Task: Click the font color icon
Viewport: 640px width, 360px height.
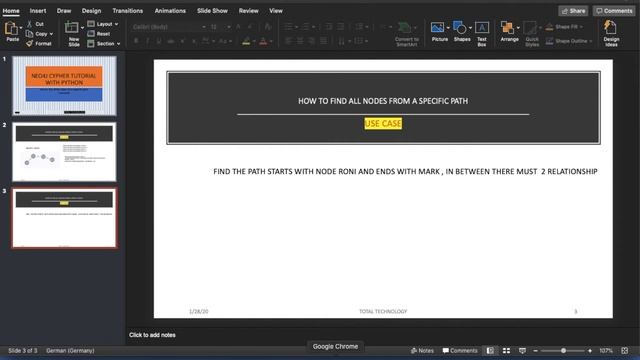Action: [263, 41]
